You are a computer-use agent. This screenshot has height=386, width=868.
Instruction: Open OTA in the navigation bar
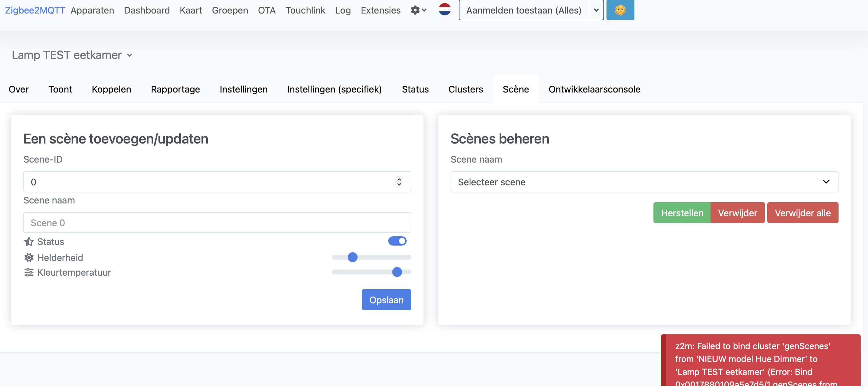pyautogui.click(x=266, y=10)
